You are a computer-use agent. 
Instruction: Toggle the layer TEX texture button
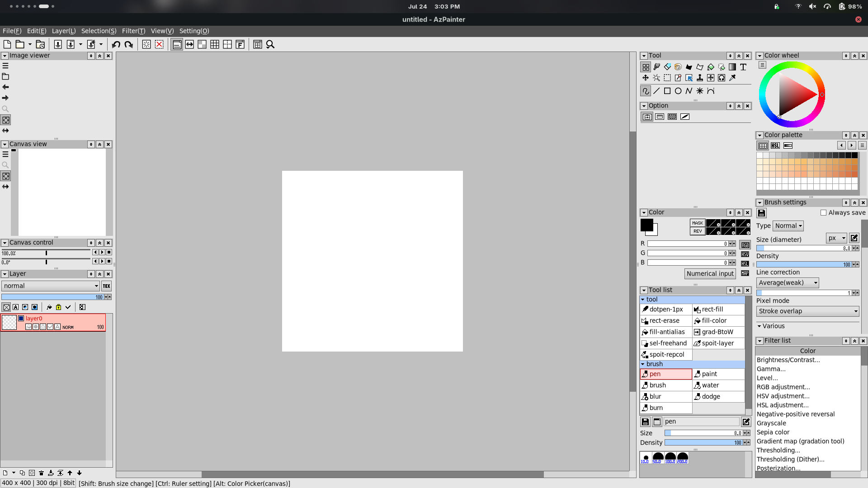click(x=107, y=286)
